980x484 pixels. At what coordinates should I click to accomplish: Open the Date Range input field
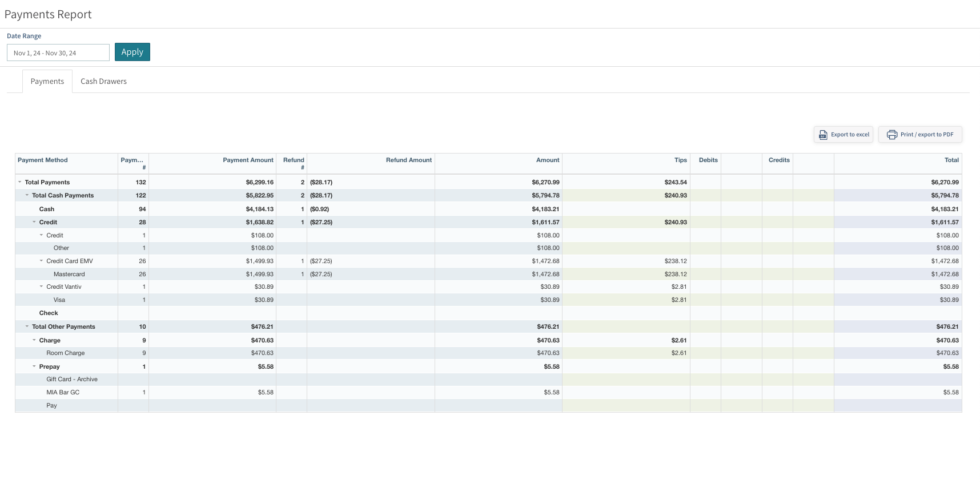point(58,53)
